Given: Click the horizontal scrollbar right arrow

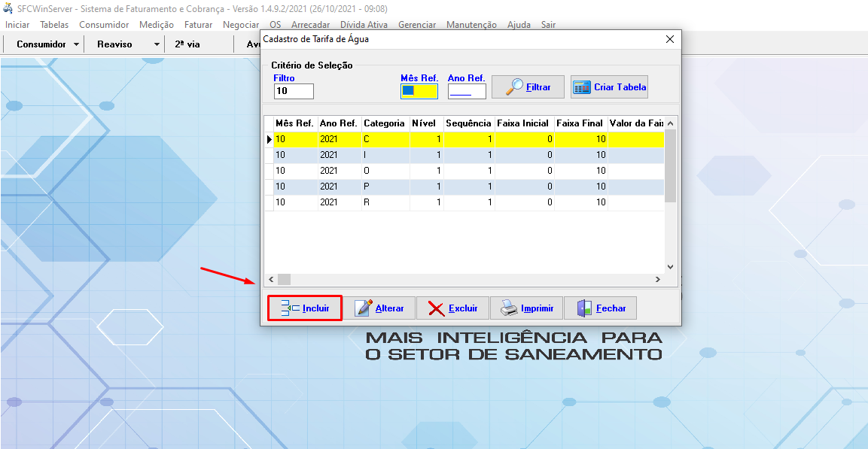Looking at the screenshot, I should coord(657,280).
